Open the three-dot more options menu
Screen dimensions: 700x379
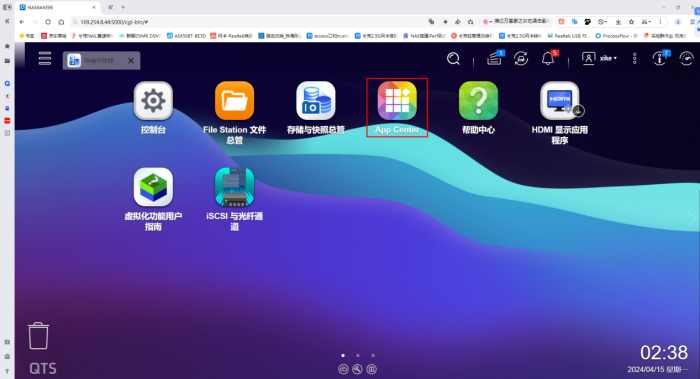click(634, 58)
